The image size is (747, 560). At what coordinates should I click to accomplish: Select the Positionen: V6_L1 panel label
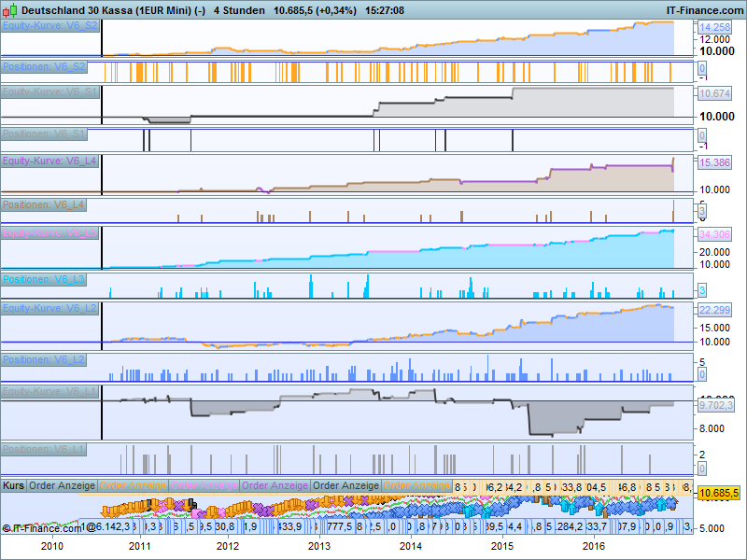[x=44, y=449]
